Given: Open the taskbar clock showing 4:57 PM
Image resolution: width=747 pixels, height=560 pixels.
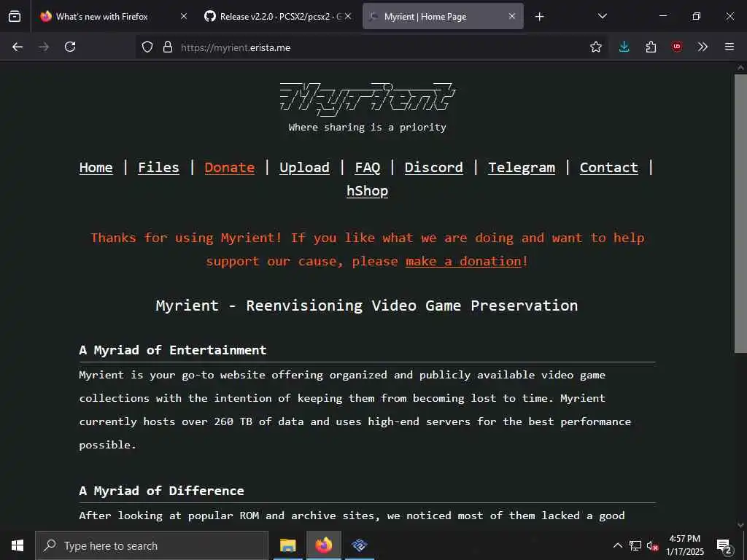Looking at the screenshot, I should click(x=685, y=545).
